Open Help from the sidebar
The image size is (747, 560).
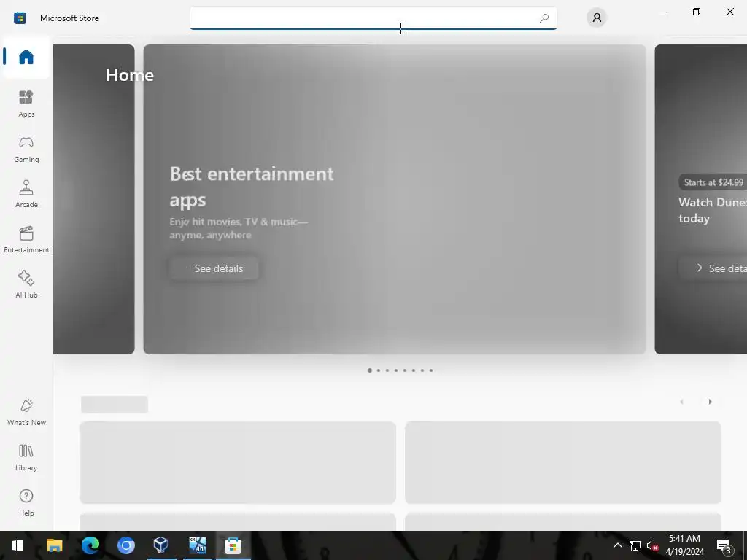point(26,503)
